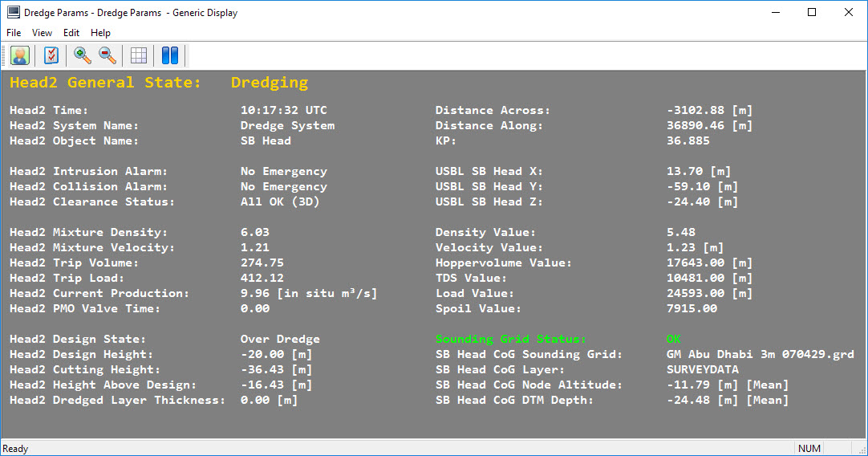Pause the display with the blue pause icon
This screenshot has height=456, width=868.
(x=169, y=55)
